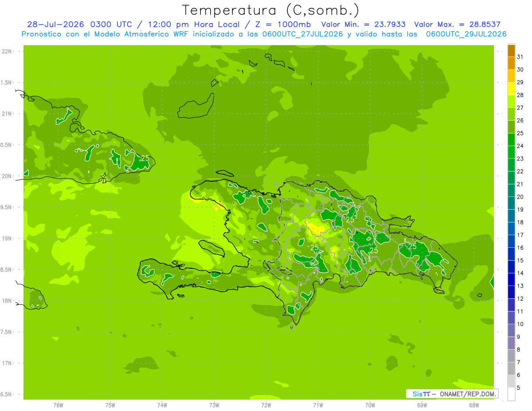The height and width of the screenshot is (411, 532).
Task: Click the blue "Sis" logo text
Action: point(418,394)
